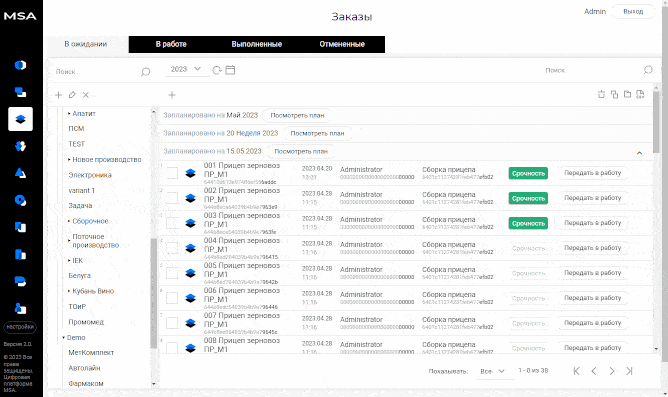Send order 002 to work
Screen dimensions: 668x397
(593, 198)
